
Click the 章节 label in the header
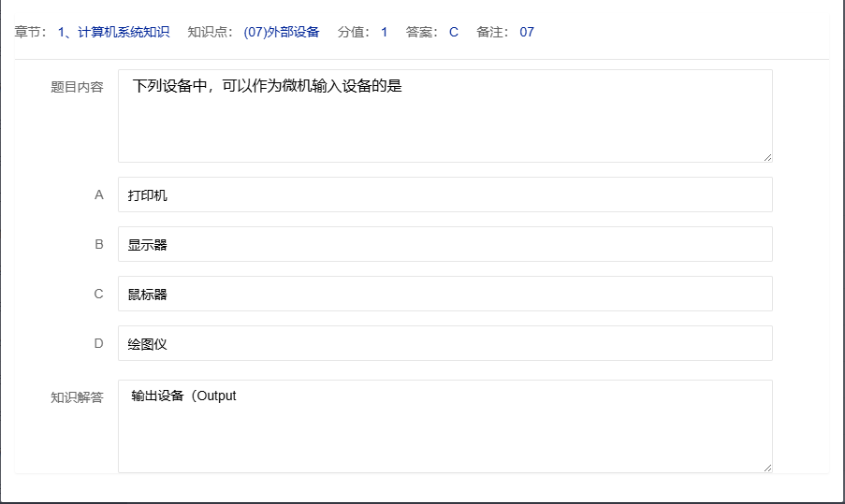pos(31,32)
